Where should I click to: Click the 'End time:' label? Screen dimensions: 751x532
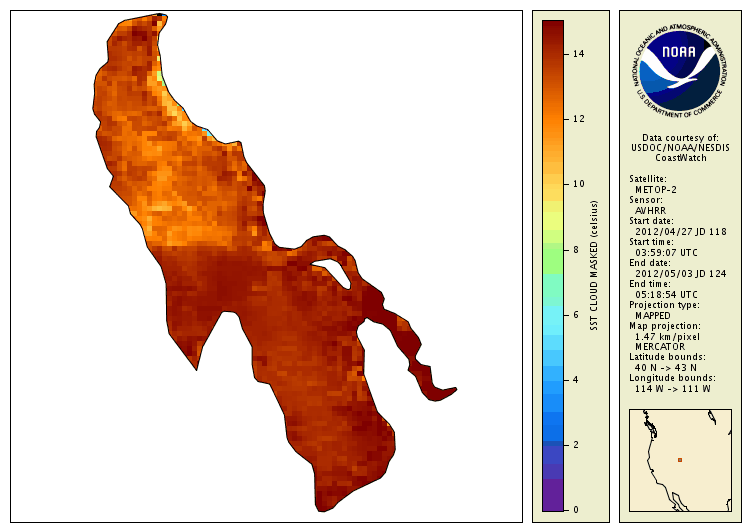[x=649, y=284]
